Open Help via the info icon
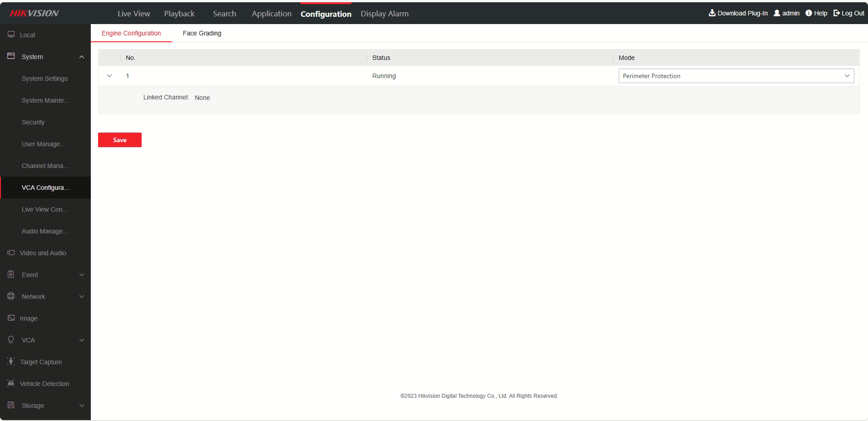The image size is (868, 421). (x=809, y=13)
